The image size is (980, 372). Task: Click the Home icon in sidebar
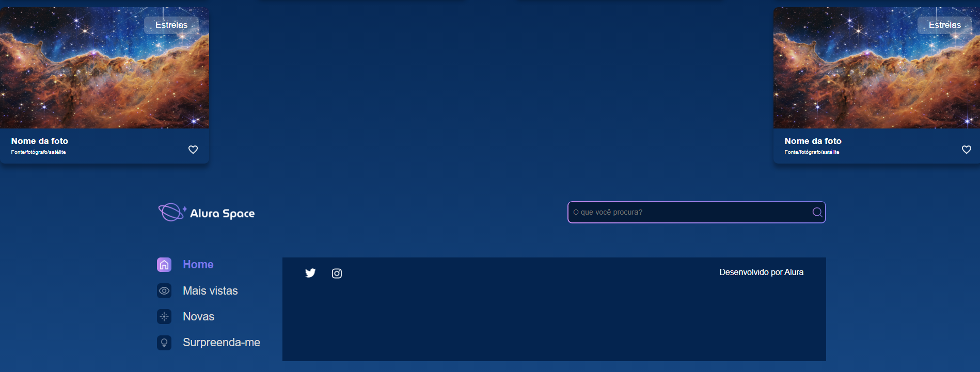(164, 265)
